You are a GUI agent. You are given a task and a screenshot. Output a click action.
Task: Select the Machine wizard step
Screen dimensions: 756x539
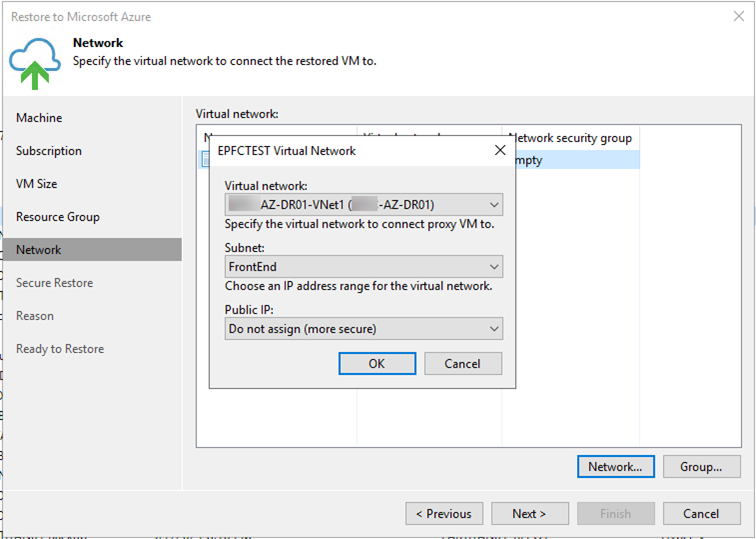tap(39, 118)
